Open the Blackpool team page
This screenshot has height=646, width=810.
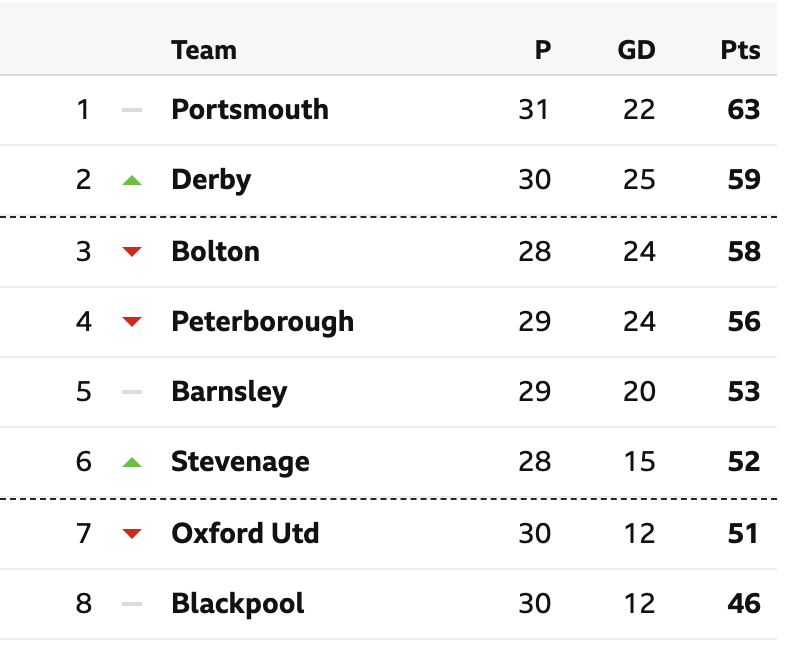click(x=238, y=604)
